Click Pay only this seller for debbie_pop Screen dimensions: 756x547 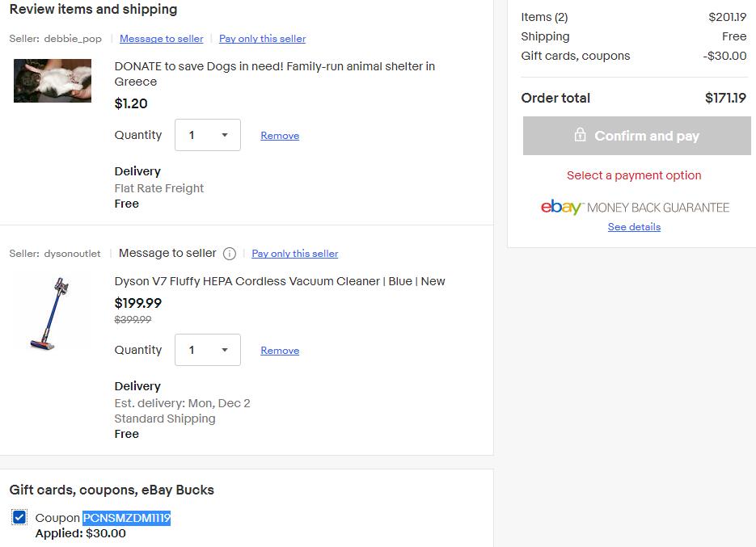click(262, 39)
